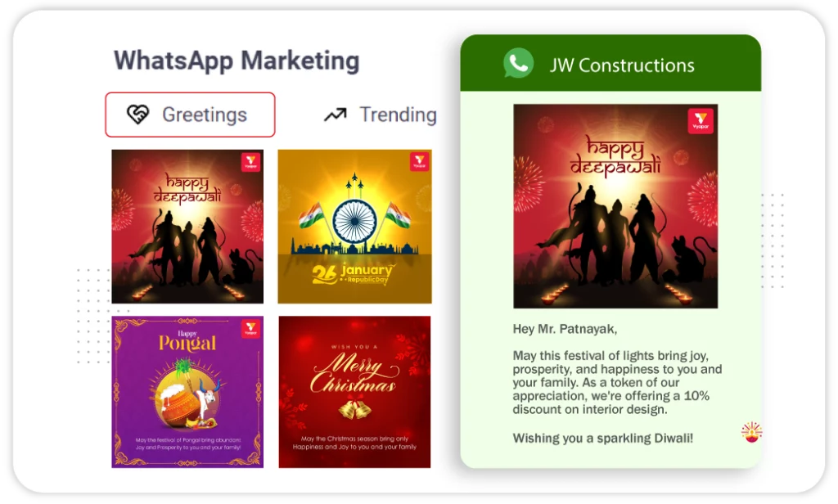Click the Vyapar logo on Republic Day thumbnail
The image size is (838, 504).
point(419,163)
